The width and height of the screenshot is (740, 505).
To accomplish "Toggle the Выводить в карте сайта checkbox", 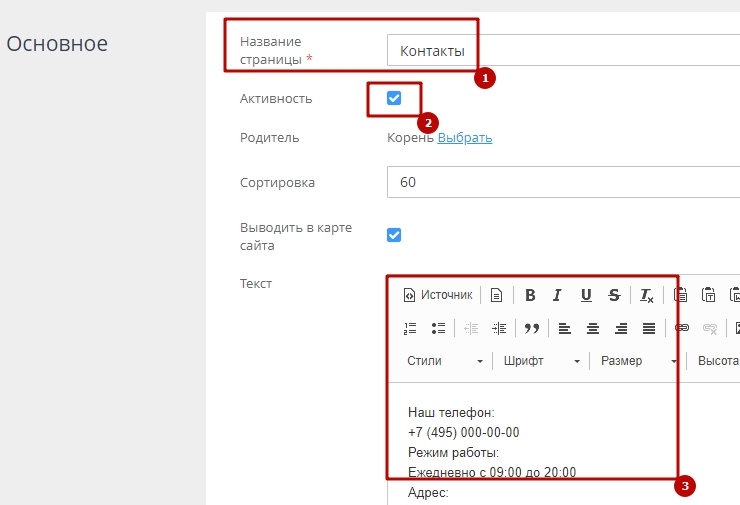I will [394, 235].
